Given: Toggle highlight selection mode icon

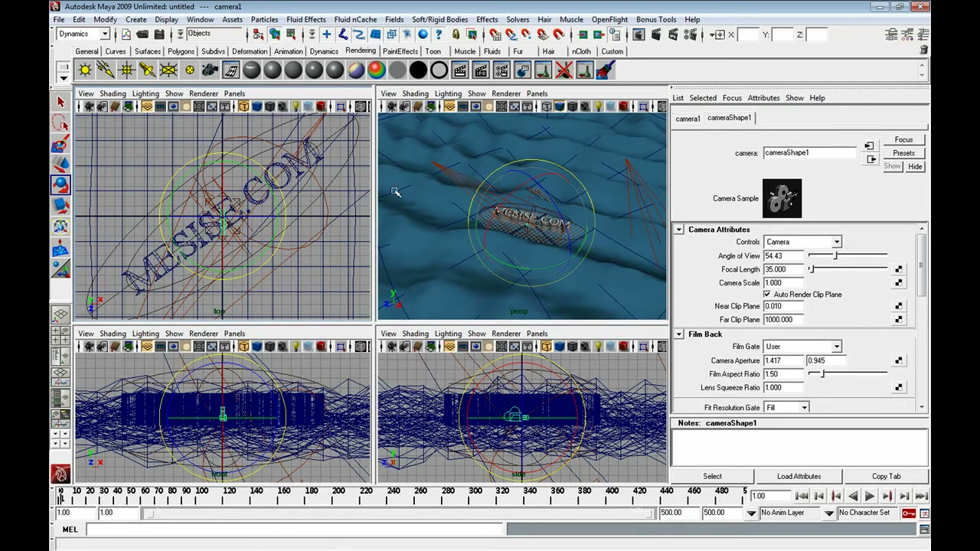Looking at the screenshot, I should point(472,34).
